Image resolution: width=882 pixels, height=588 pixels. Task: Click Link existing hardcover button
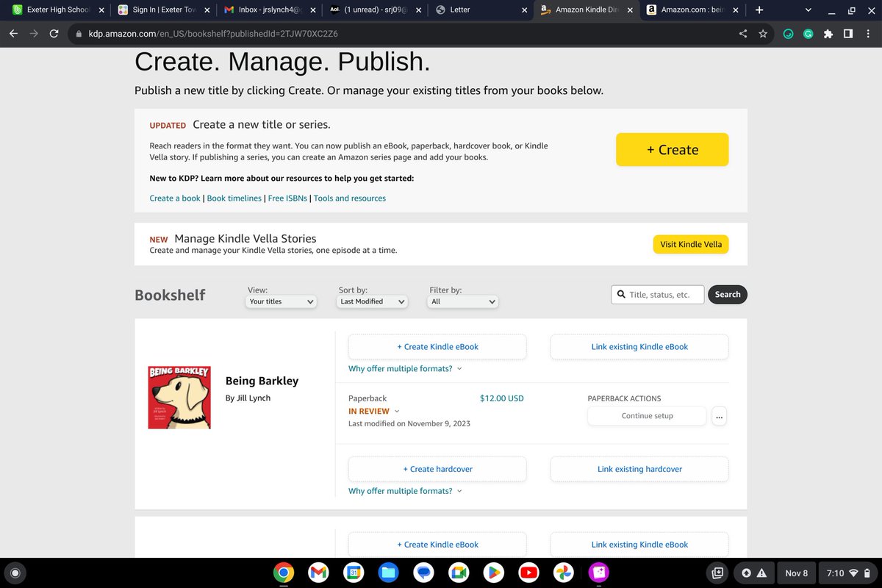[x=639, y=469]
